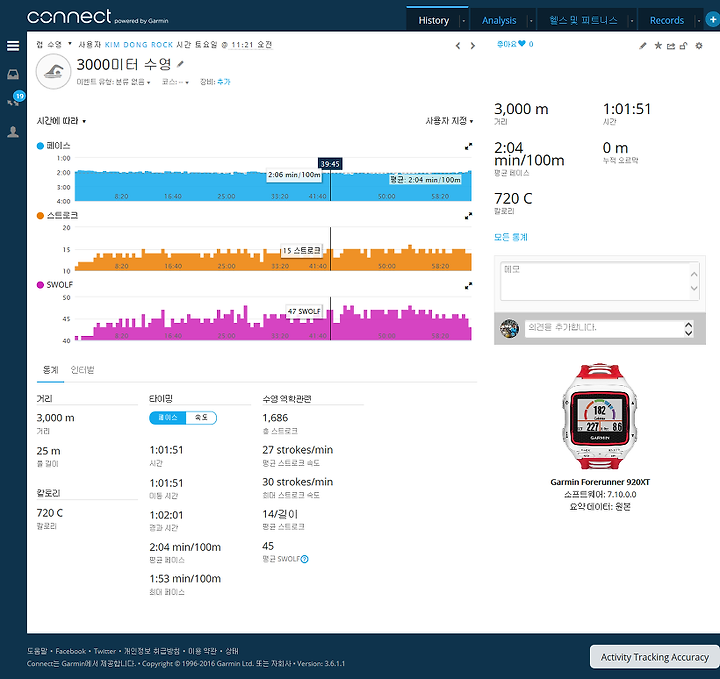Viewport: 720px width, 679px height.
Task: Switch to the 헬스 및 피트니스 tab
Action: coord(583,20)
